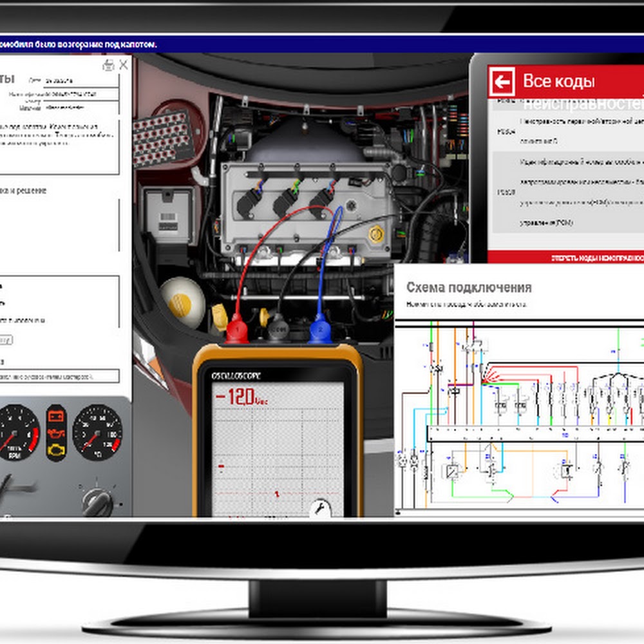The height and width of the screenshot is (644, 644).
Task: Click the oscilloscope waveform screen
Action: coord(278,449)
